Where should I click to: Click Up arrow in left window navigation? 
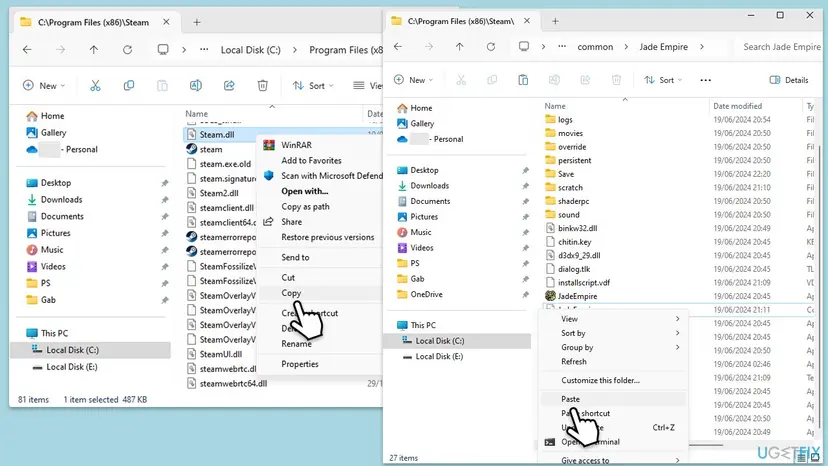point(93,50)
